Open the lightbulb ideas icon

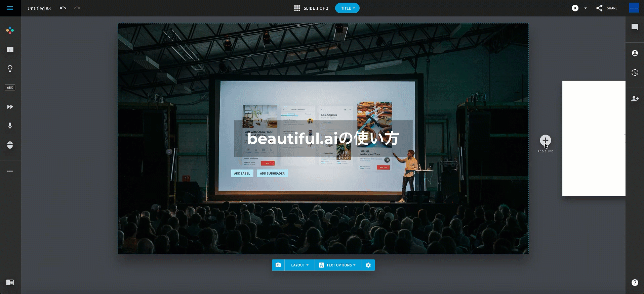(x=10, y=68)
